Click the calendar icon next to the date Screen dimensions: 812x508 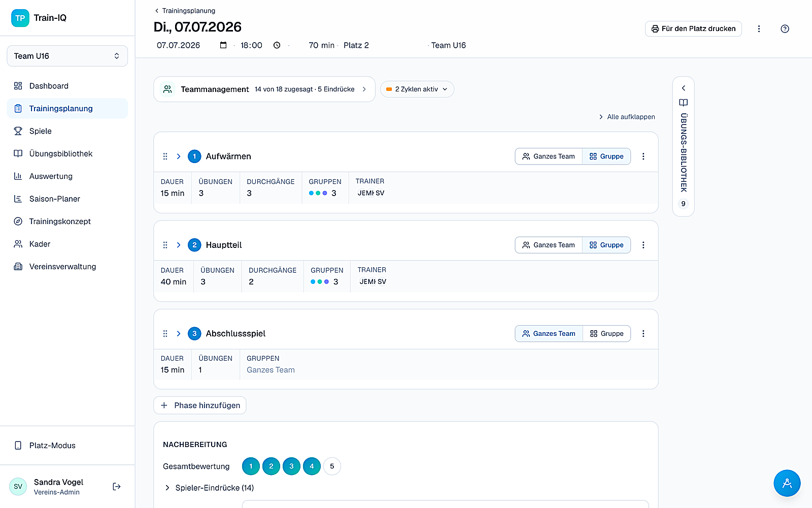[x=223, y=45]
